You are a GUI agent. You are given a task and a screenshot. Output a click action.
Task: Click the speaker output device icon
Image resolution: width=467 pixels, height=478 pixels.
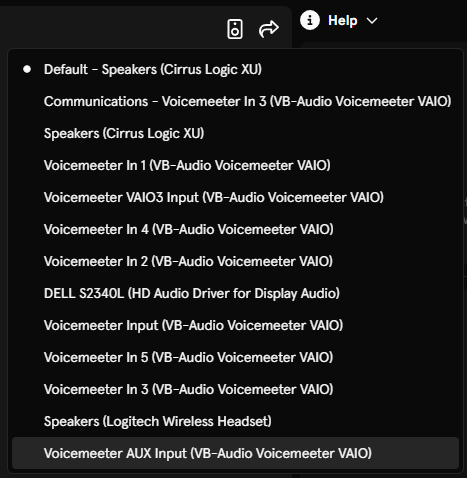coord(235,29)
